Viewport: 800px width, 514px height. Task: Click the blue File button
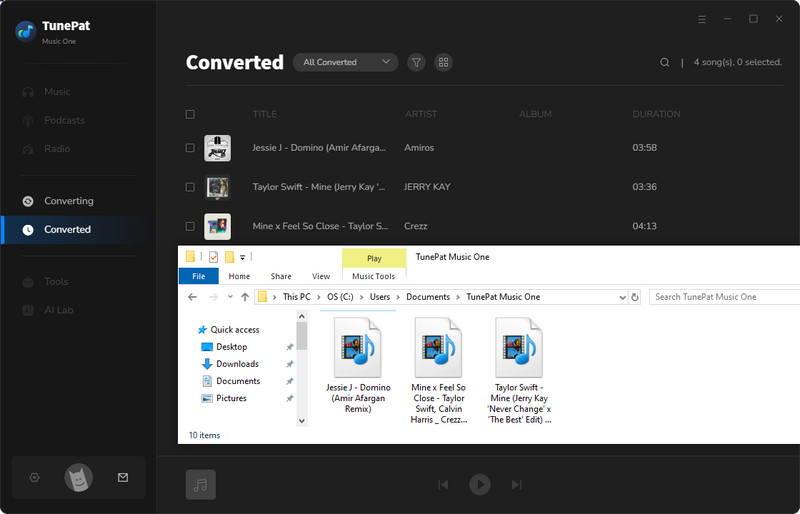[198, 276]
